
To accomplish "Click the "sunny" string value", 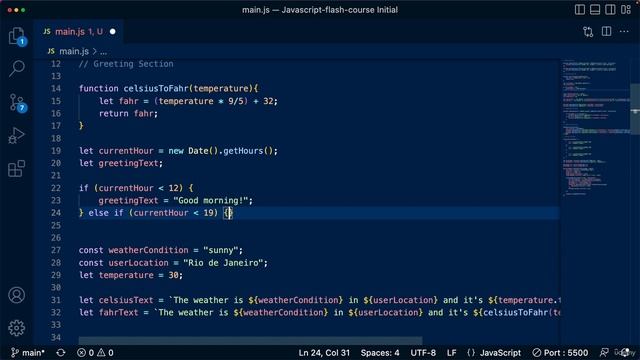I will point(220,250).
